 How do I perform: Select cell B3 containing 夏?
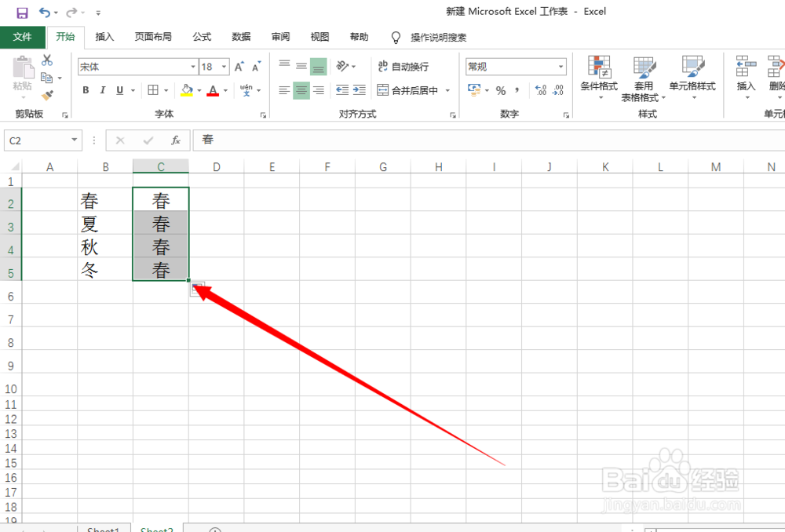pyautogui.click(x=105, y=223)
